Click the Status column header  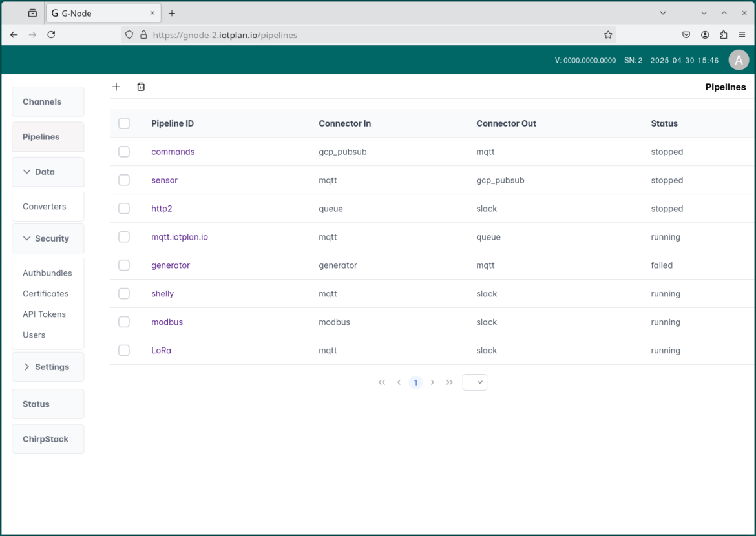[664, 123]
